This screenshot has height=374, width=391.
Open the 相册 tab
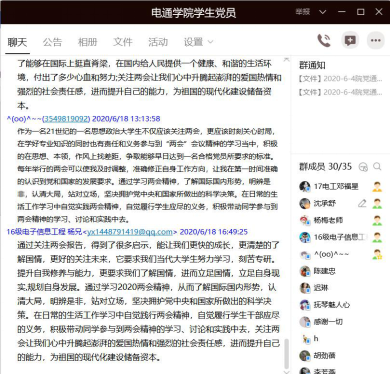coord(87,42)
